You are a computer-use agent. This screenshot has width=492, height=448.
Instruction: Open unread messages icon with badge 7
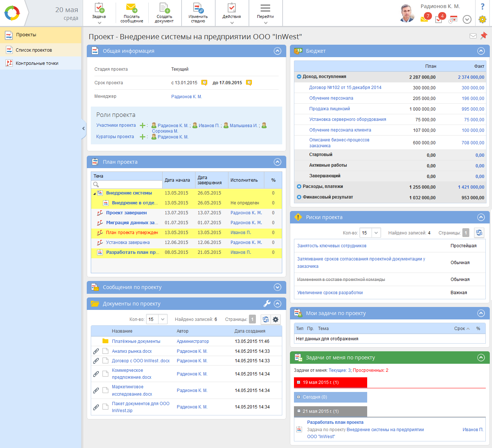tap(425, 19)
